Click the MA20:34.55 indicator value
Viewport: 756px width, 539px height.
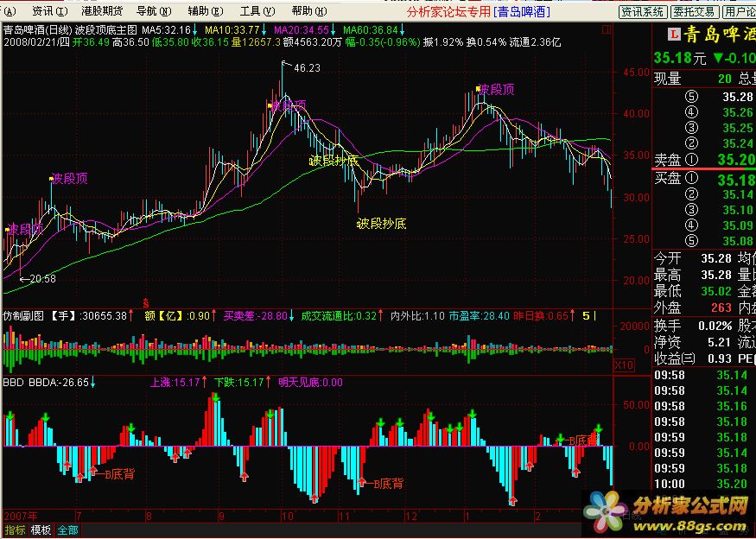(302, 30)
